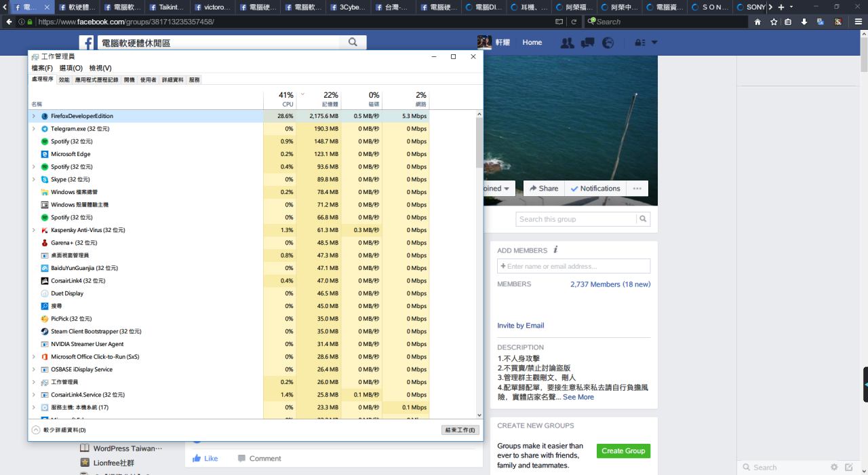This screenshot has width=868, height=475.
Task: Open the Facebook account dropdown arrow
Action: pyautogui.click(x=654, y=43)
